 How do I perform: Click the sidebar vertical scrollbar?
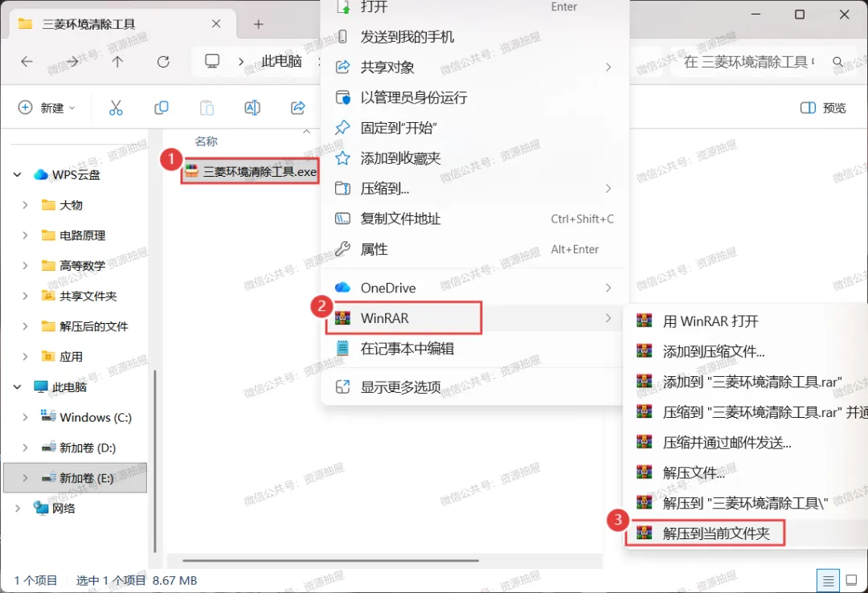155,460
